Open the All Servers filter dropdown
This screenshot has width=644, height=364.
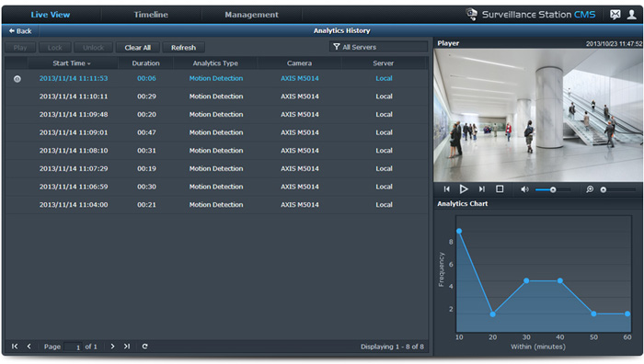pyautogui.click(x=378, y=47)
